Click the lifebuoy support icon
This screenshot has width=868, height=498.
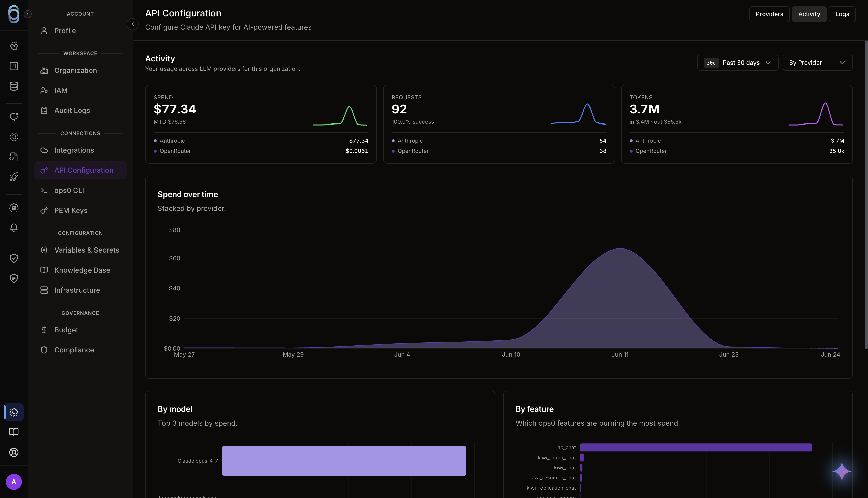(14, 452)
